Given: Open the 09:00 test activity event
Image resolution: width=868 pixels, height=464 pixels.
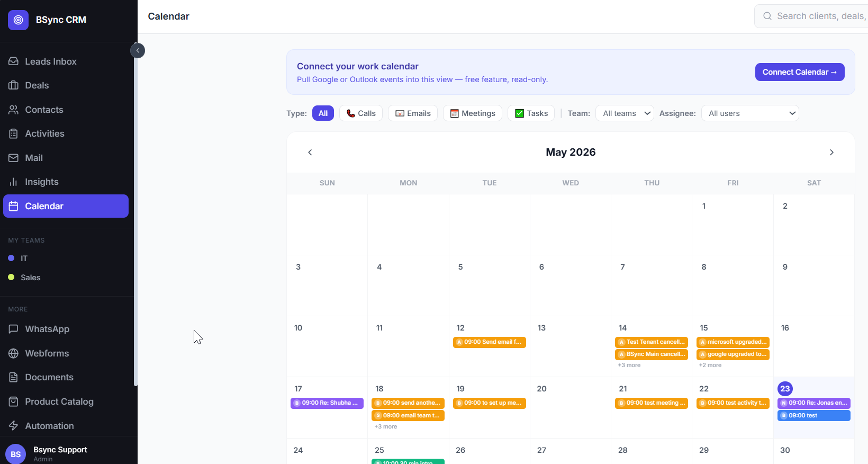Looking at the screenshot, I should [x=733, y=403].
